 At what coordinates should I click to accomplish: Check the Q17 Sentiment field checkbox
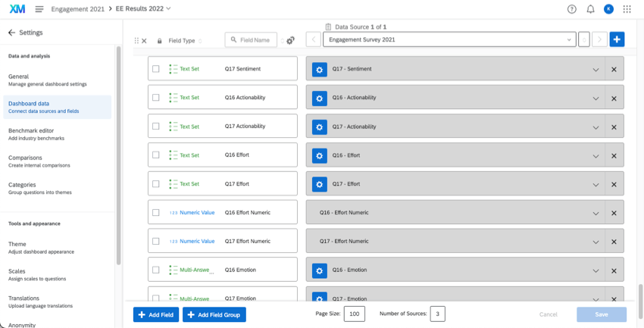(x=156, y=69)
